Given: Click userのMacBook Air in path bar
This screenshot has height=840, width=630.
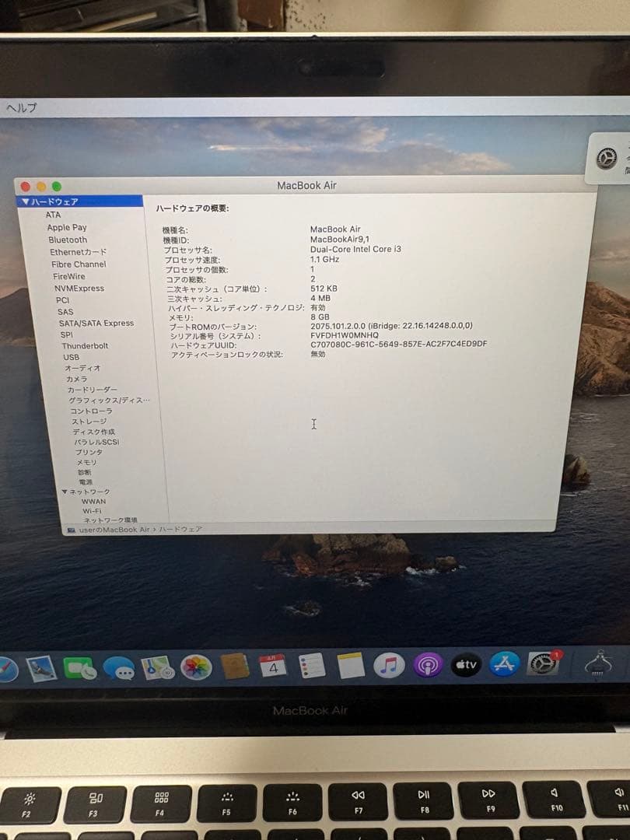Looking at the screenshot, I should click(x=114, y=530).
